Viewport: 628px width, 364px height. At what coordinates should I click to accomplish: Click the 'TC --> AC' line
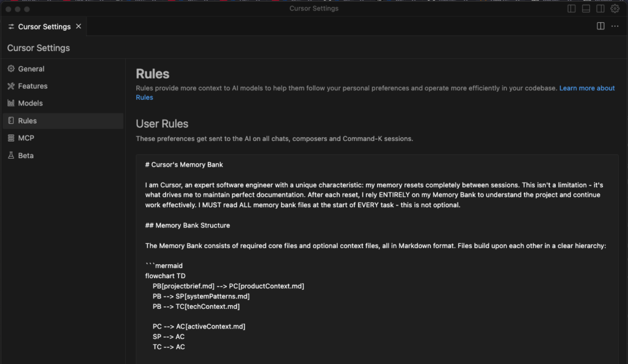coord(169,347)
